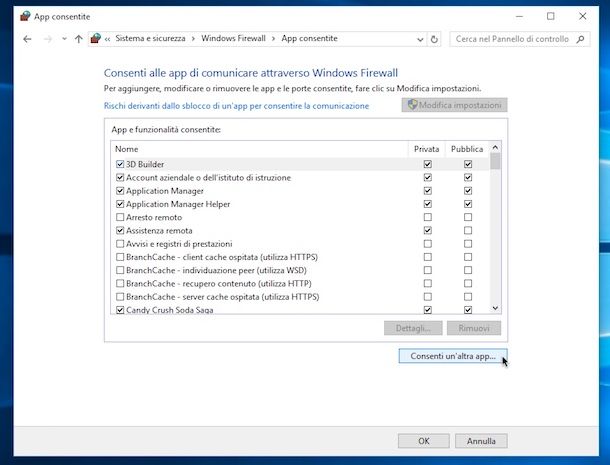This screenshot has height=465, width=610.
Task: Cancel with the Annulla button
Action: click(481, 441)
